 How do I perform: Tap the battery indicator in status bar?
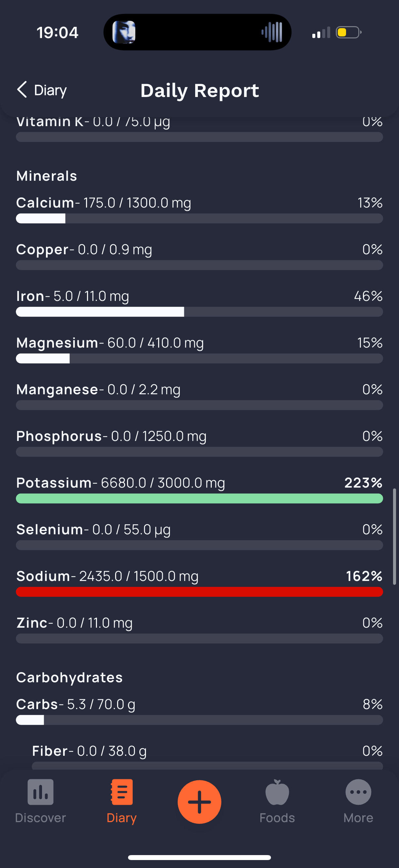(348, 32)
